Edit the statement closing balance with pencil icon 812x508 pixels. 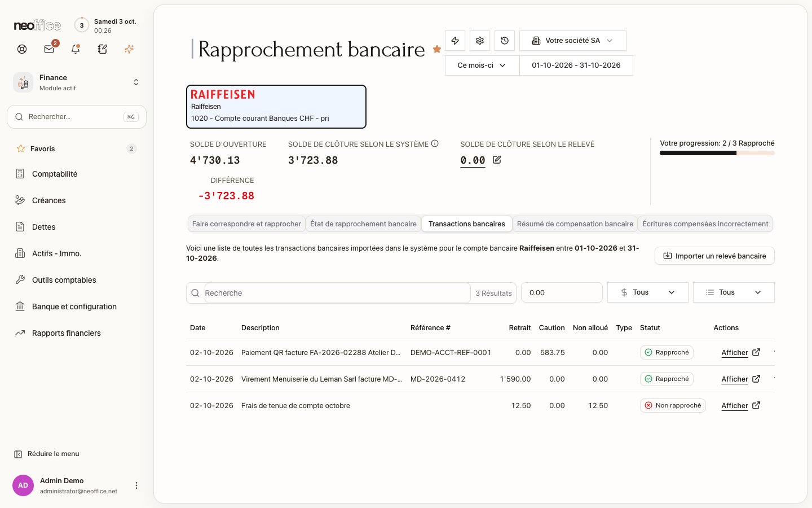coord(497,160)
